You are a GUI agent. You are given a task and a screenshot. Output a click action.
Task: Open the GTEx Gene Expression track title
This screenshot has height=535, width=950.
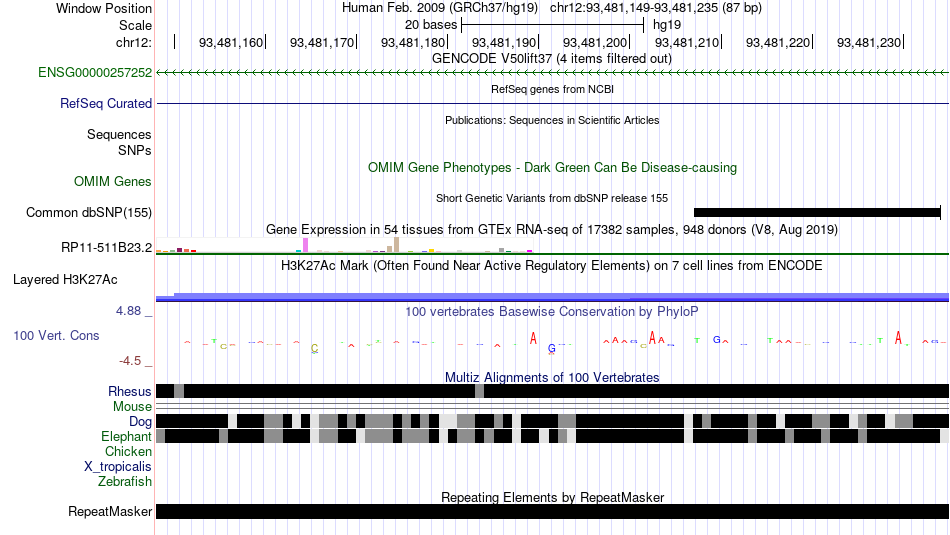[552, 230]
